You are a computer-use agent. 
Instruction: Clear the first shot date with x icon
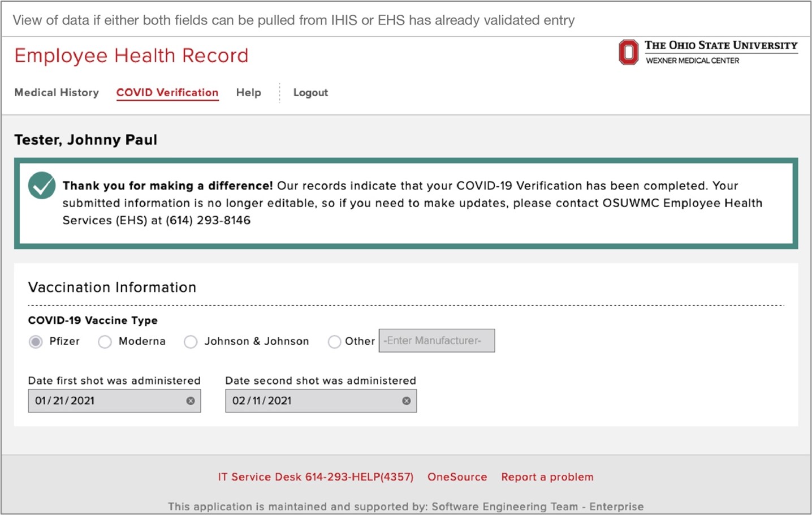(x=191, y=401)
